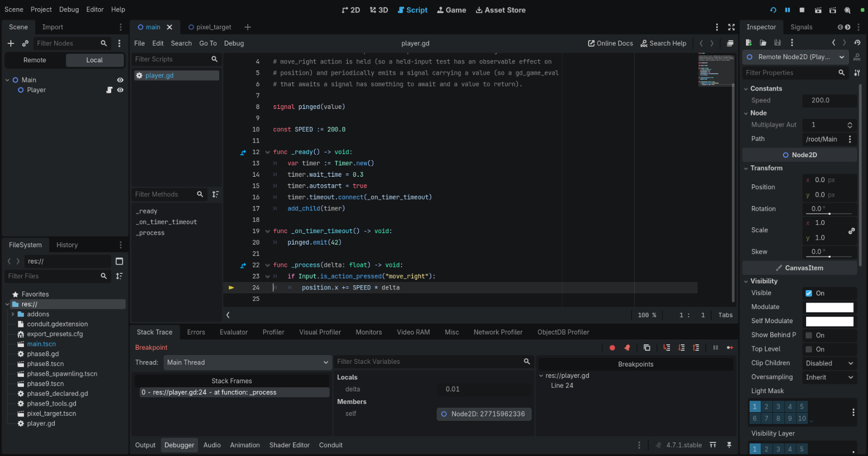
Task: Expand the addons folder in FileSystem
Action: [12, 314]
